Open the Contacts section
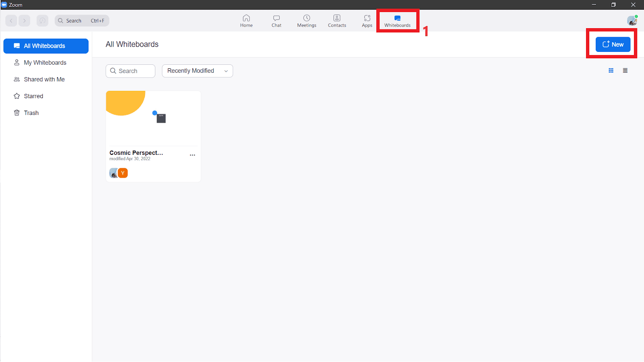This screenshot has height=362, width=644. point(337,21)
